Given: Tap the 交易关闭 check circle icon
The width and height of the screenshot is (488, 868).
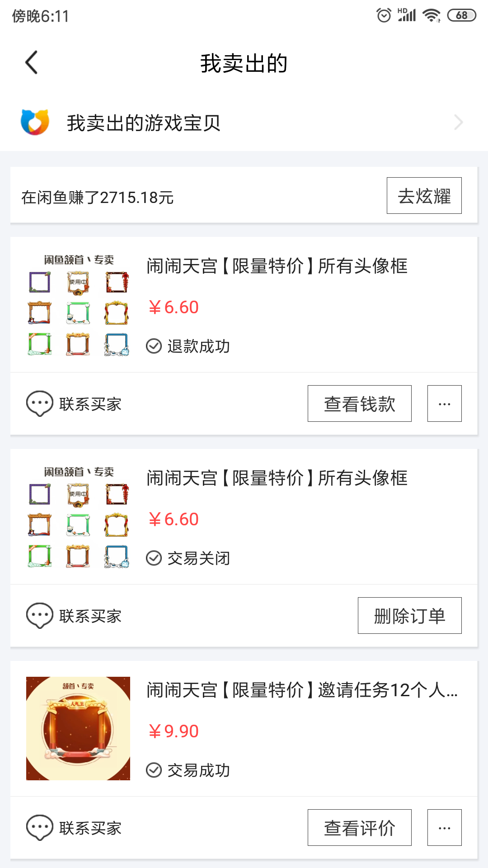Looking at the screenshot, I should 154,558.
